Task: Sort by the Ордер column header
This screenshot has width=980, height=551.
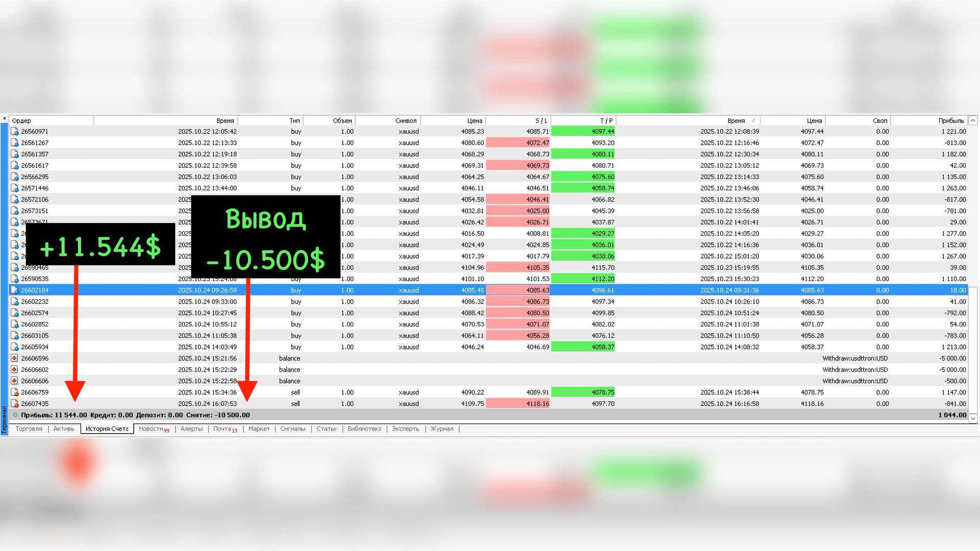Action: click(52, 121)
